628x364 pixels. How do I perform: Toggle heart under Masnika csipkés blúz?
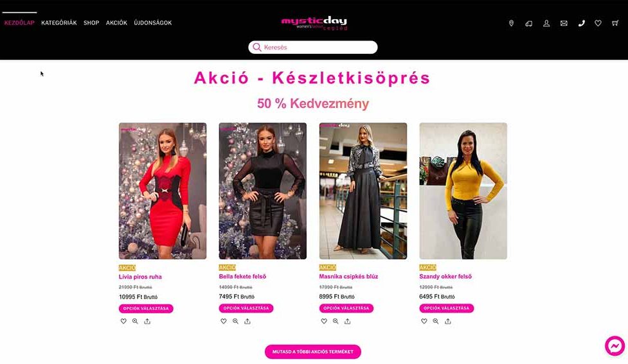pos(323,321)
